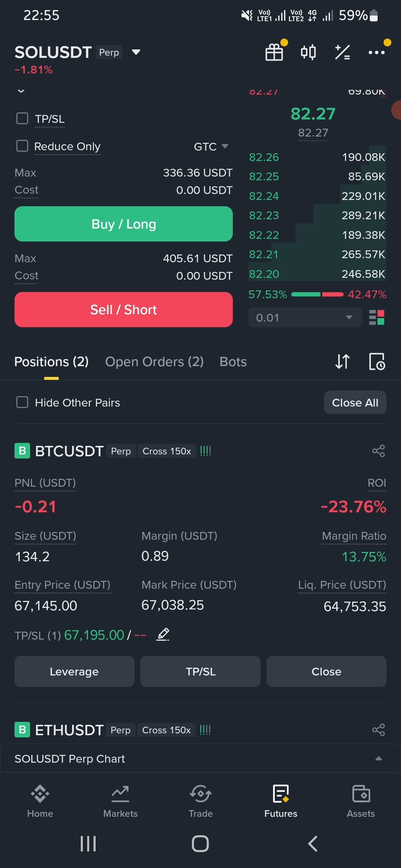This screenshot has width=401, height=868.
Task: Tap the sort positions arrows icon
Action: tap(342, 362)
